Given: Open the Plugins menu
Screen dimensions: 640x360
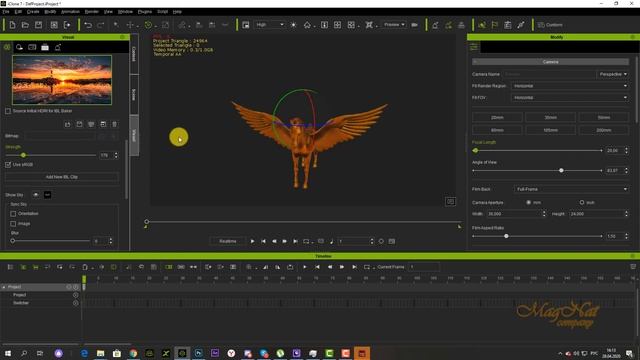Looking at the screenshot, I should (144, 12).
